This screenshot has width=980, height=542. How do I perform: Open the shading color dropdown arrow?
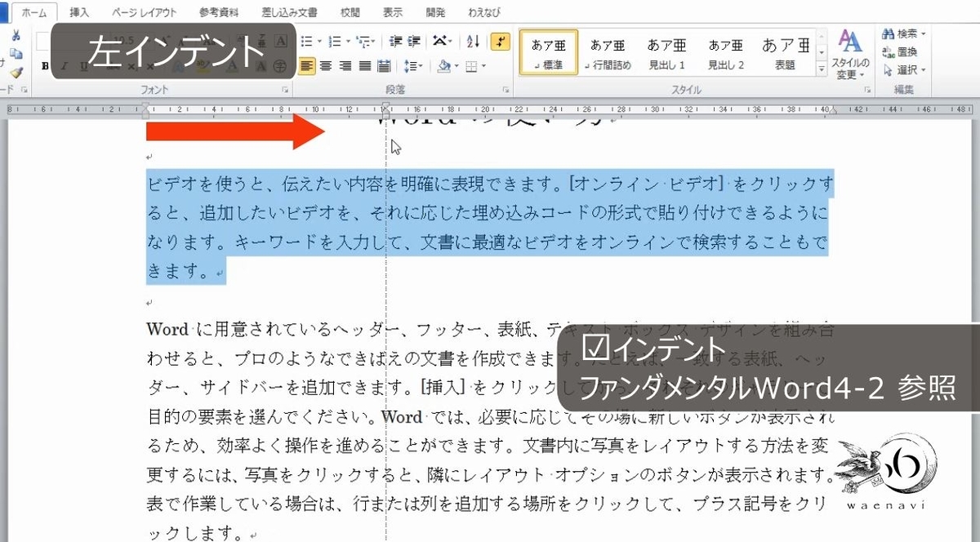[455, 66]
